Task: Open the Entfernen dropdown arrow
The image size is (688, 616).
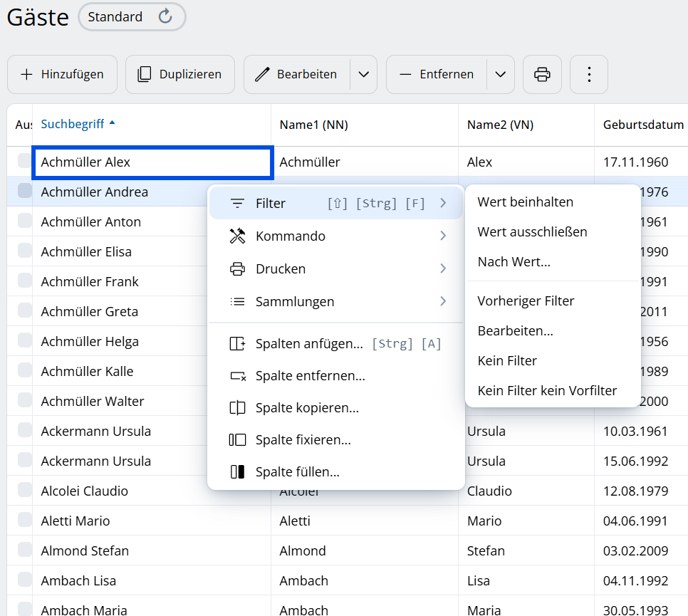Action: (501, 75)
